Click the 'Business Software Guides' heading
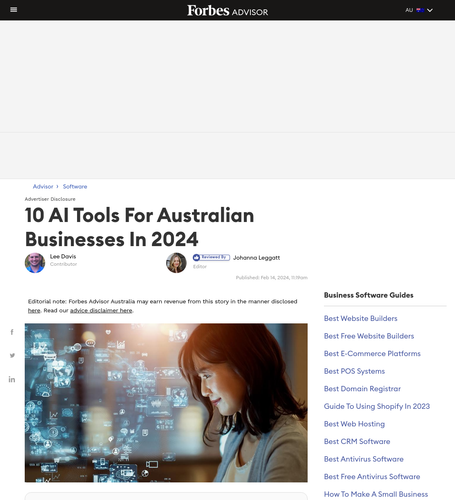Image resolution: width=455 pixels, height=500 pixels. (x=369, y=295)
